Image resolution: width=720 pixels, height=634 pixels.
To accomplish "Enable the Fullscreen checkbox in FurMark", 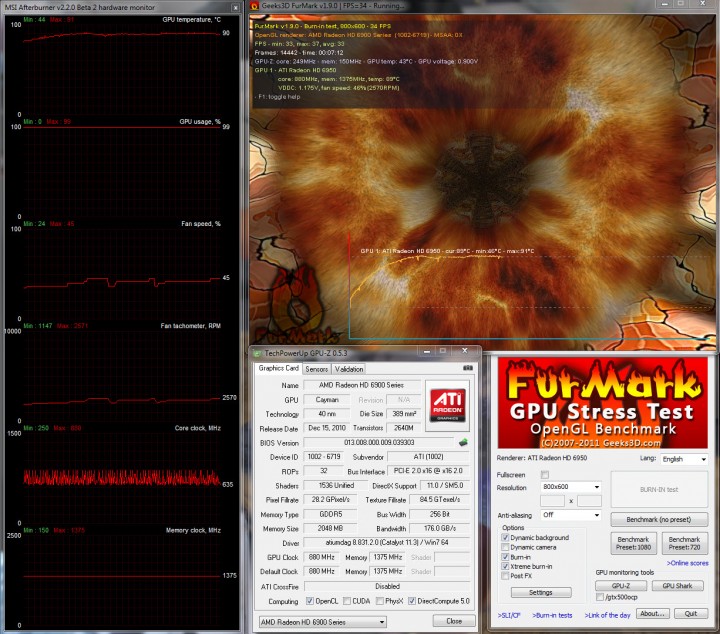I will pos(545,475).
